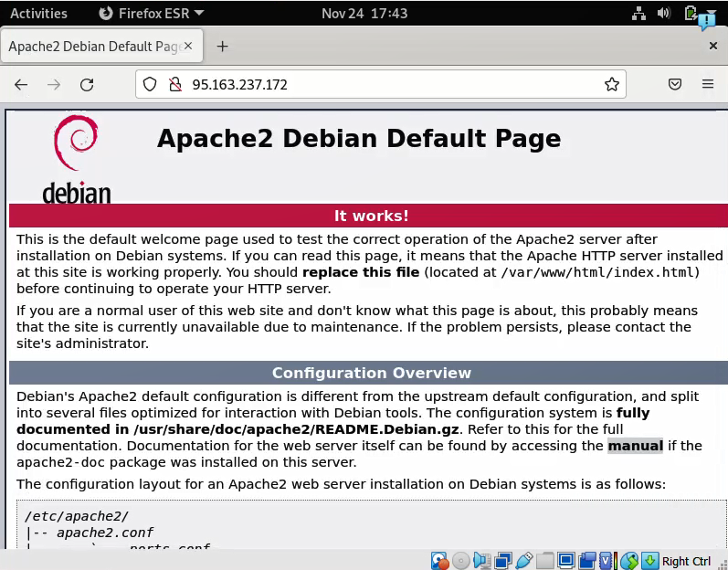Open a new tab with plus button
728x570 pixels.
[x=222, y=46]
